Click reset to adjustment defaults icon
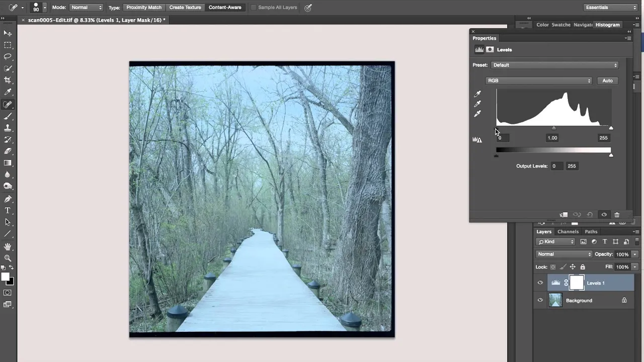The height and width of the screenshot is (362, 644). pyautogui.click(x=590, y=215)
